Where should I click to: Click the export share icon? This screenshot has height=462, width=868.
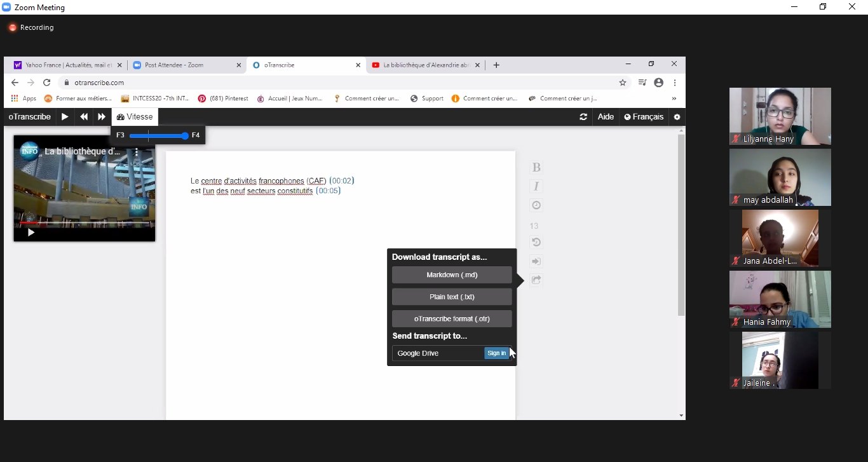tap(536, 280)
